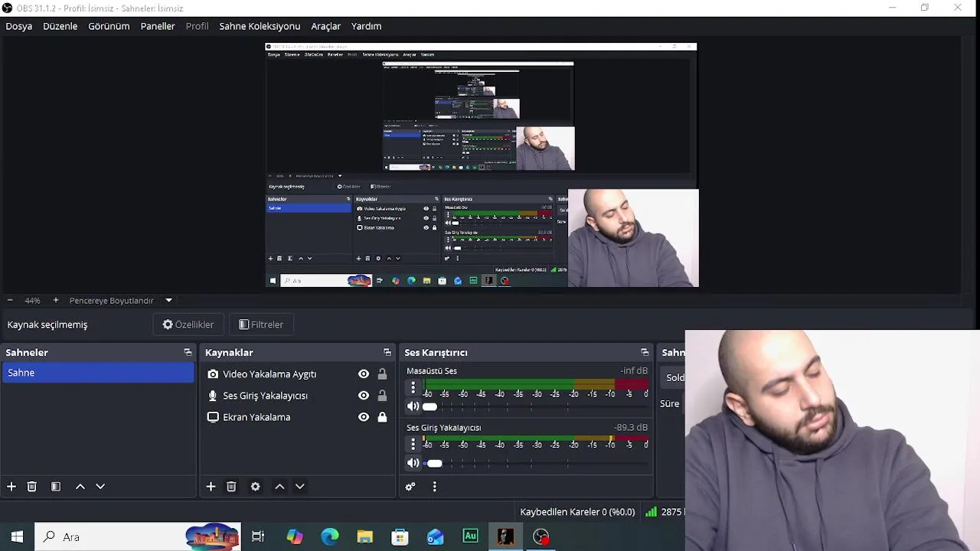Screen dimensions: 980x551
Task: Zoom out preview with minus button
Action: tap(10, 300)
